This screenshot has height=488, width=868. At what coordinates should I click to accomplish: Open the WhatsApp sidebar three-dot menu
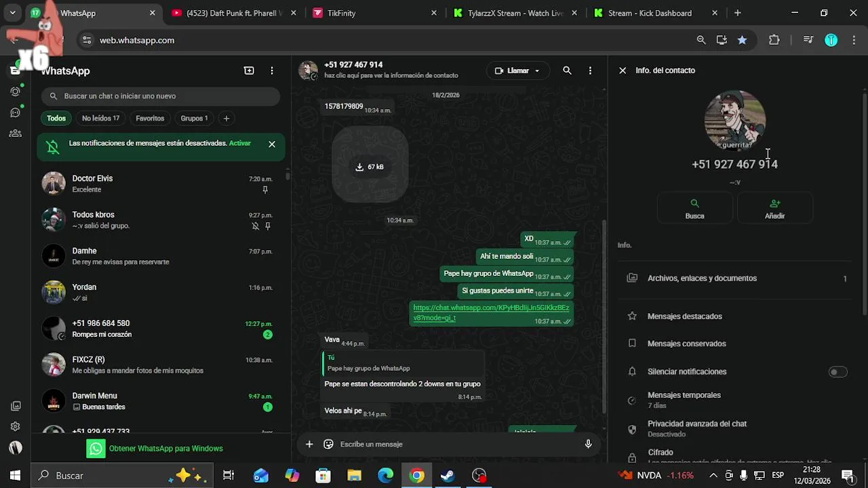coord(272,70)
